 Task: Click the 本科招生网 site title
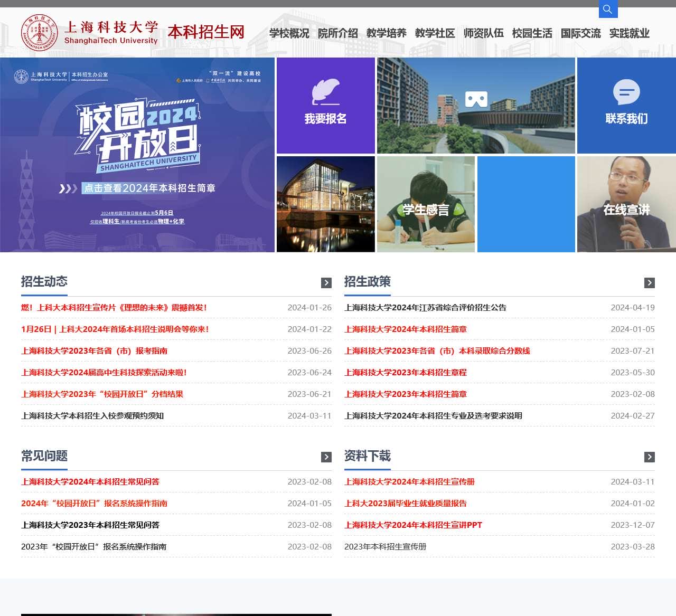click(206, 32)
